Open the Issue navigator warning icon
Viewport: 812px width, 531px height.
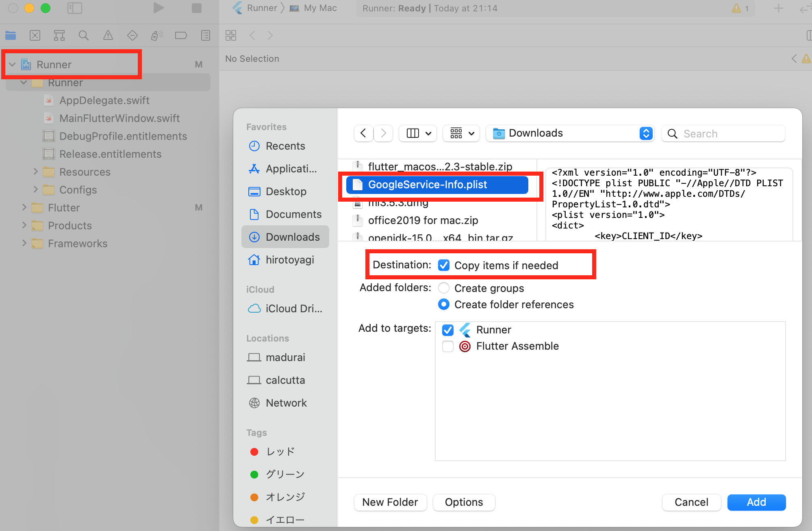coord(108,35)
